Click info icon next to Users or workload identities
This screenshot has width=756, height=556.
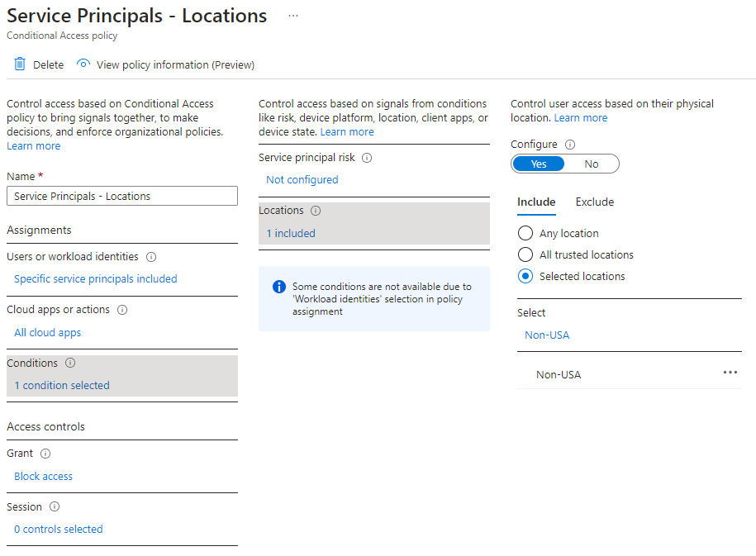[151, 257]
